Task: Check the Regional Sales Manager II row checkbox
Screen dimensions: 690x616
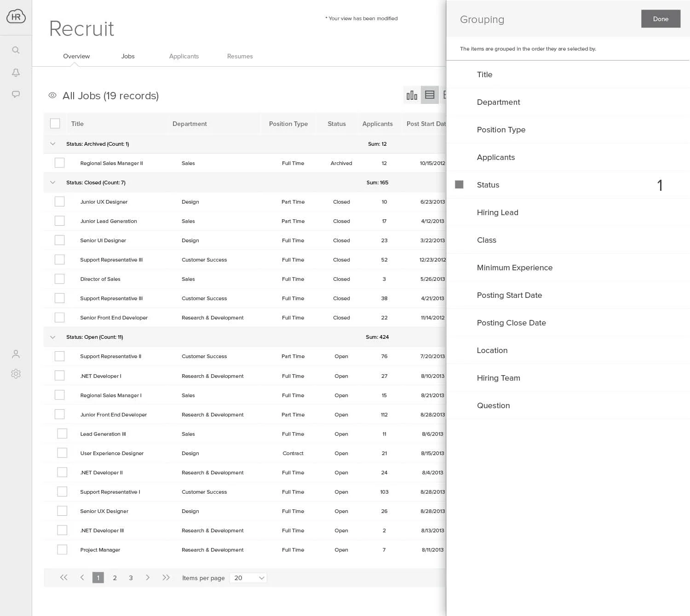Action: (59, 163)
